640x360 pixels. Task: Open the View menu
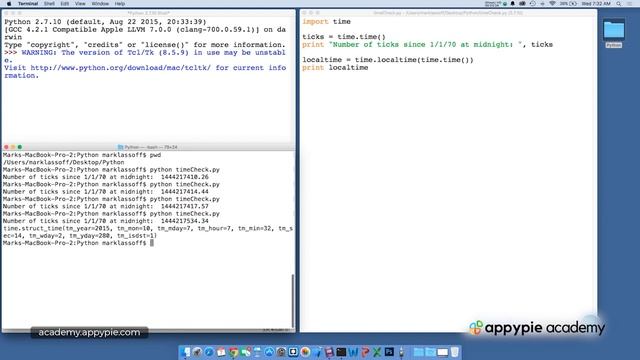[80, 4]
